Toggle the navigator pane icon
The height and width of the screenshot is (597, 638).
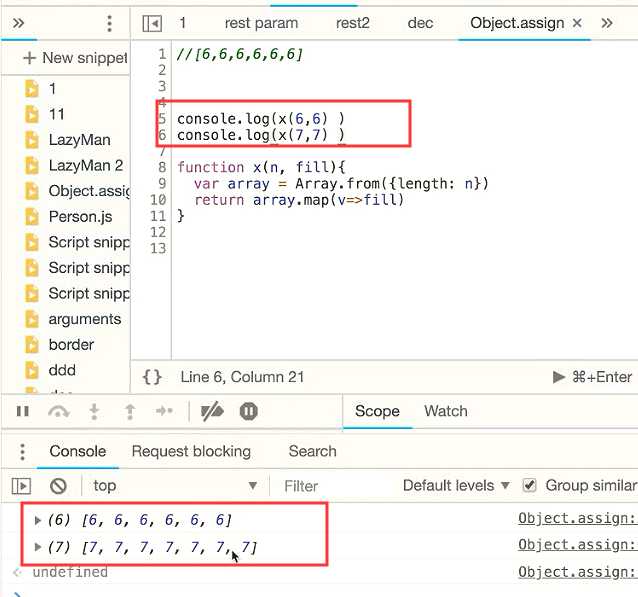tap(152, 23)
